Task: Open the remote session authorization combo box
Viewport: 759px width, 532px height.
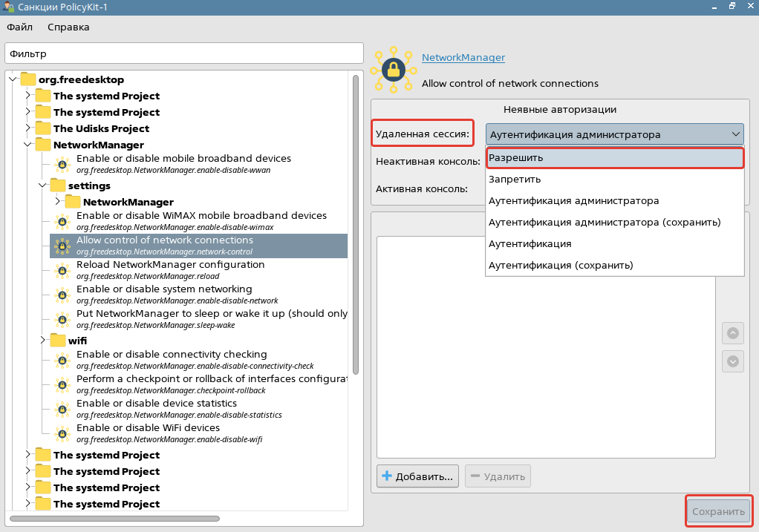Action: 614,134
